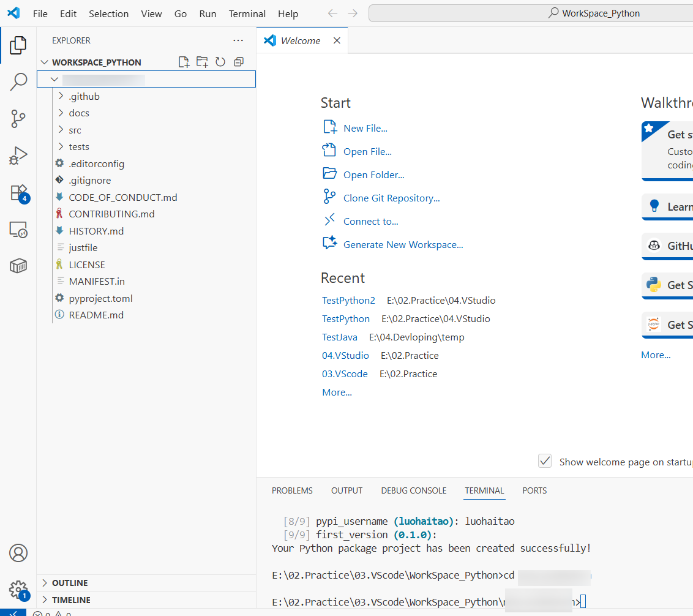Click the errors and warnings status indicator
693x616 pixels.
[x=52, y=613]
